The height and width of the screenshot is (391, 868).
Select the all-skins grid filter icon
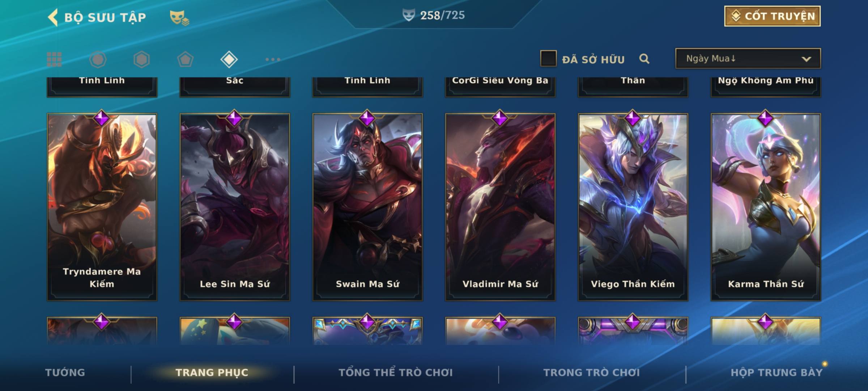click(54, 59)
